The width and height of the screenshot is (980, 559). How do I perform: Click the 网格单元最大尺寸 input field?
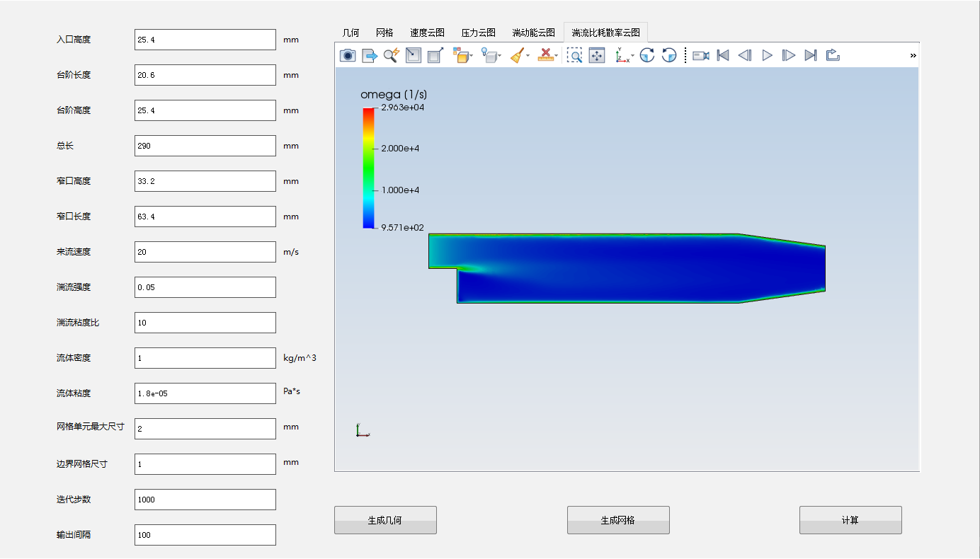coord(205,429)
